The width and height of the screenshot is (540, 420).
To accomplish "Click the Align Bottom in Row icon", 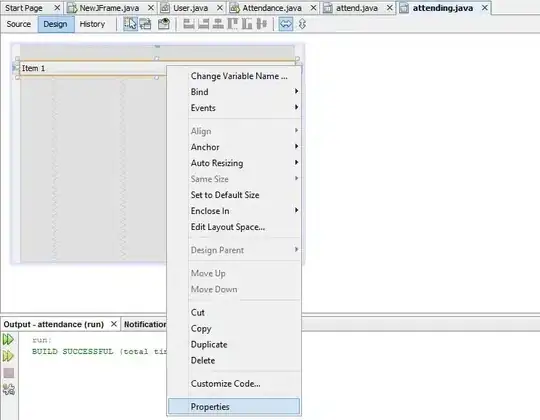I will click(x=247, y=24).
